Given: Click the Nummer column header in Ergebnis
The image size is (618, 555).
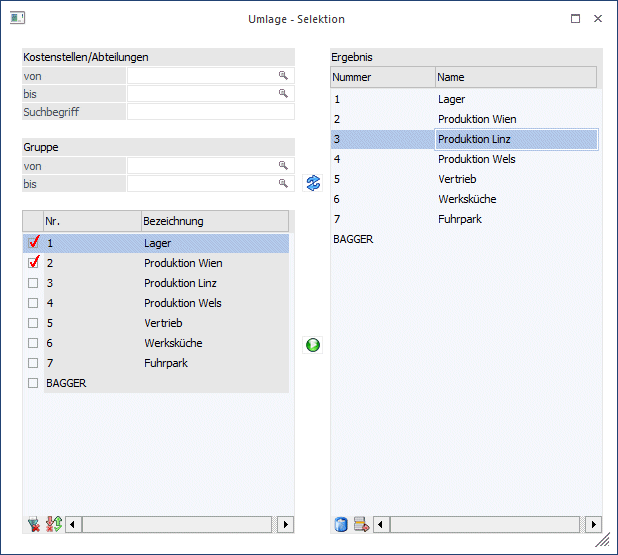Looking at the screenshot, I should pos(382,77).
